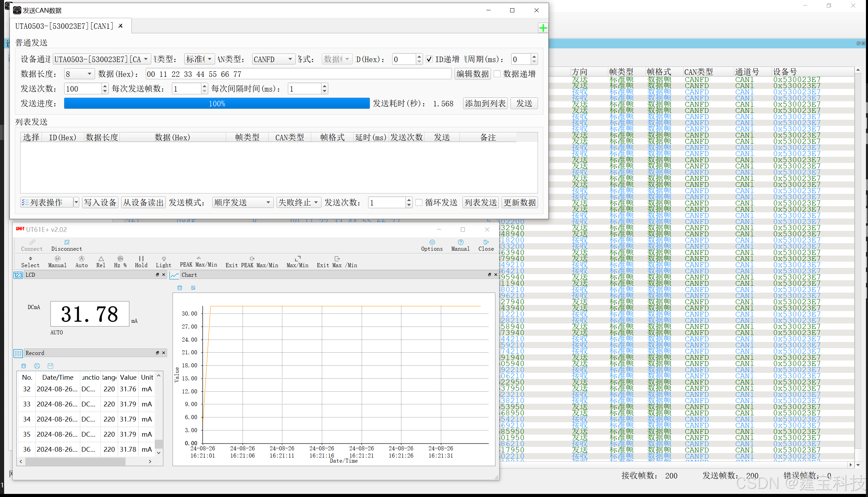Select the UTA0503-[530023E7][CAN1] tab
This screenshot has height=497, width=868.
click(x=64, y=26)
